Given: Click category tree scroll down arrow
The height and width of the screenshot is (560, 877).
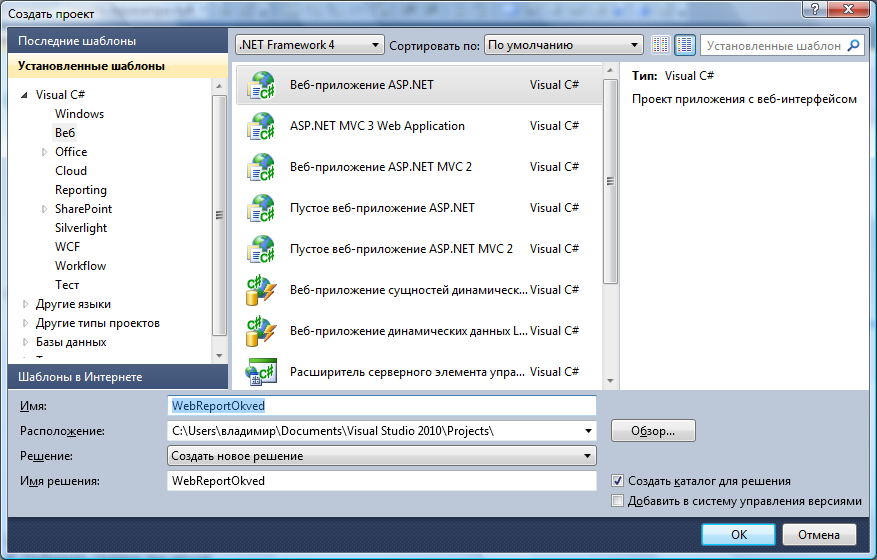Looking at the screenshot, I should [x=219, y=356].
